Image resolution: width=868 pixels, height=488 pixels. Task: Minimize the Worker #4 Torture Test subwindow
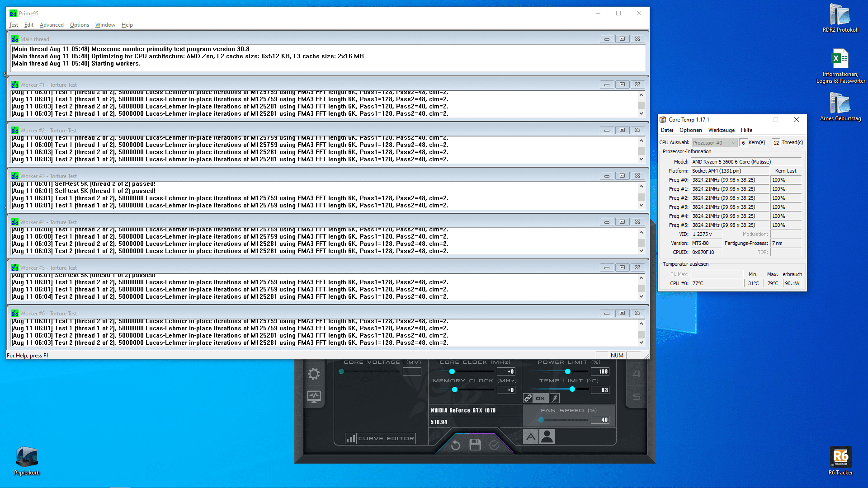pos(607,222)
